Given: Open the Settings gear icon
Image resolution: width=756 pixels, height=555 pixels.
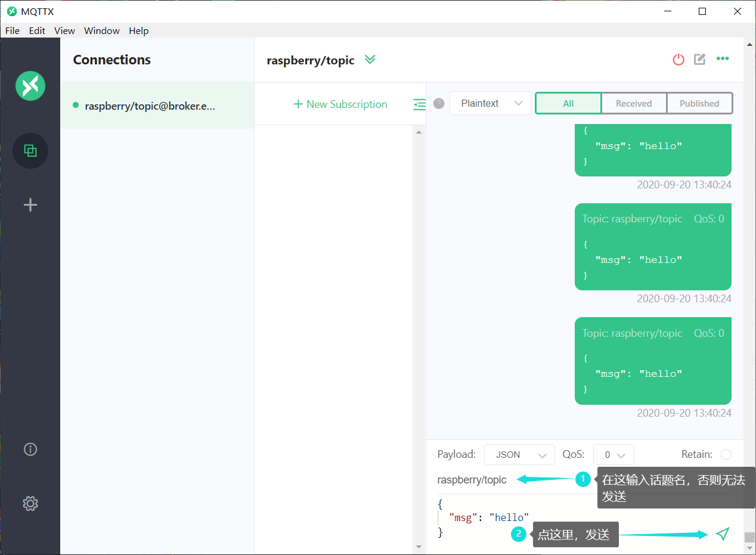Looking at the screenshot, I should (x=30, y=503).
